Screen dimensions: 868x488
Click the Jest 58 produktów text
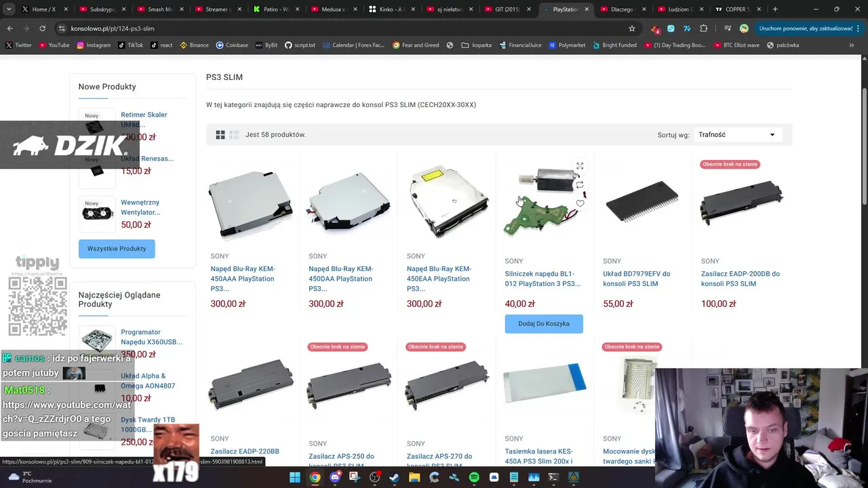coord(275,135)
